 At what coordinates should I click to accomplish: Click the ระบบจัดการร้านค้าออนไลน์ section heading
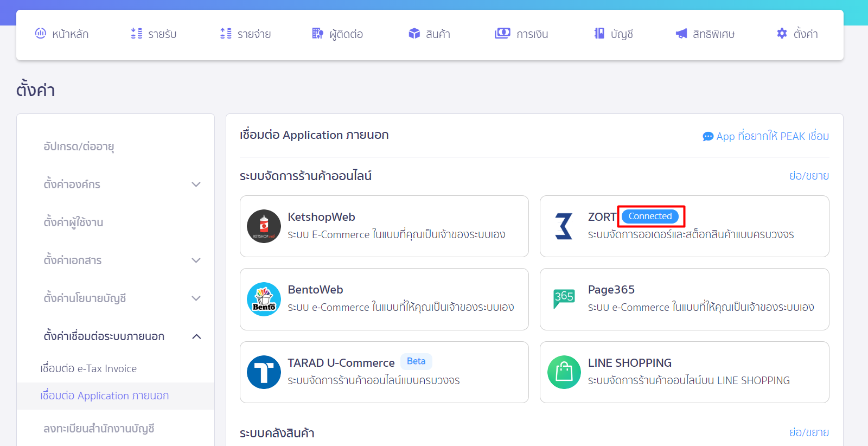(x=305, y=176)
